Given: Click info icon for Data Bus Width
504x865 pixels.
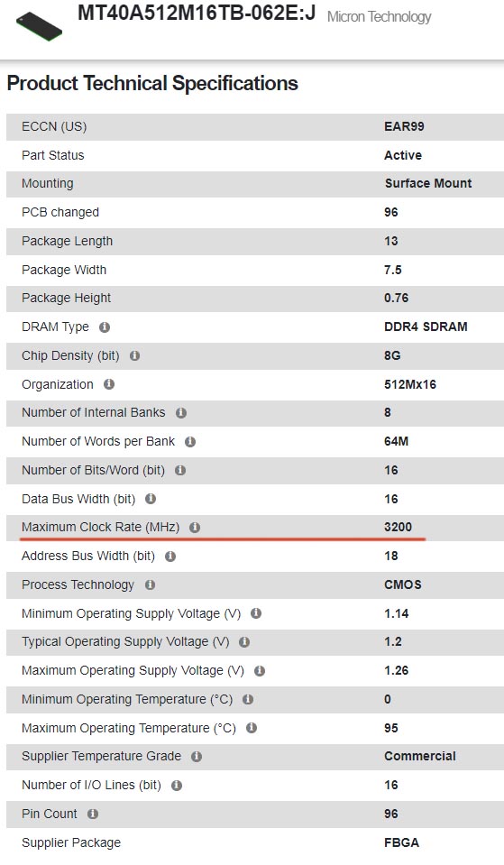Looking at the screenshot, I should (151, 499).
